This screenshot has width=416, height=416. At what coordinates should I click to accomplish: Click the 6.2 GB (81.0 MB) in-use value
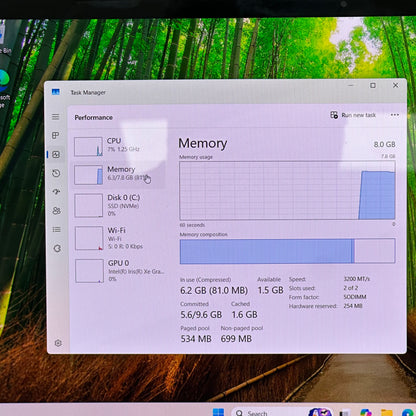point(214,290)
